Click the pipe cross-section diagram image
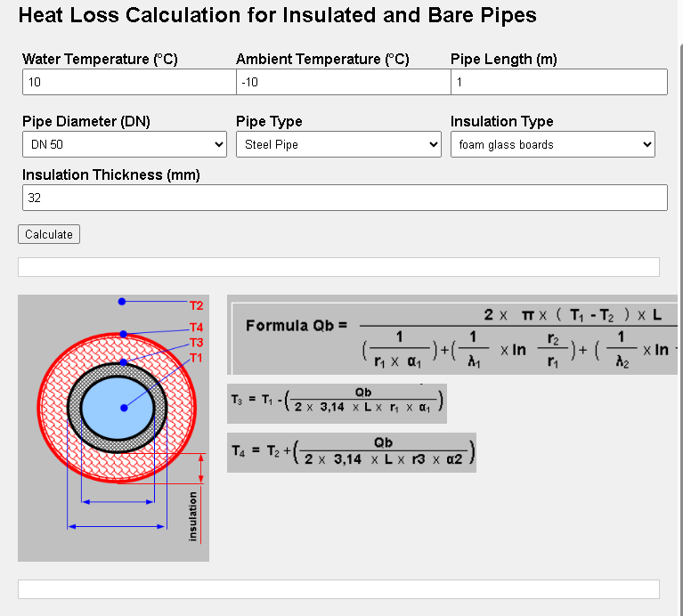Screen dimensions: 683x616 113,428
